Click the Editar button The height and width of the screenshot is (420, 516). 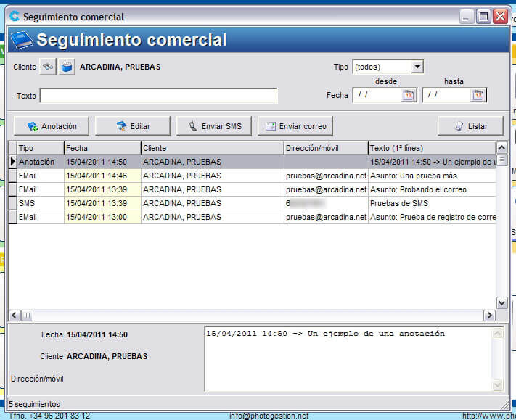[133, 126]
